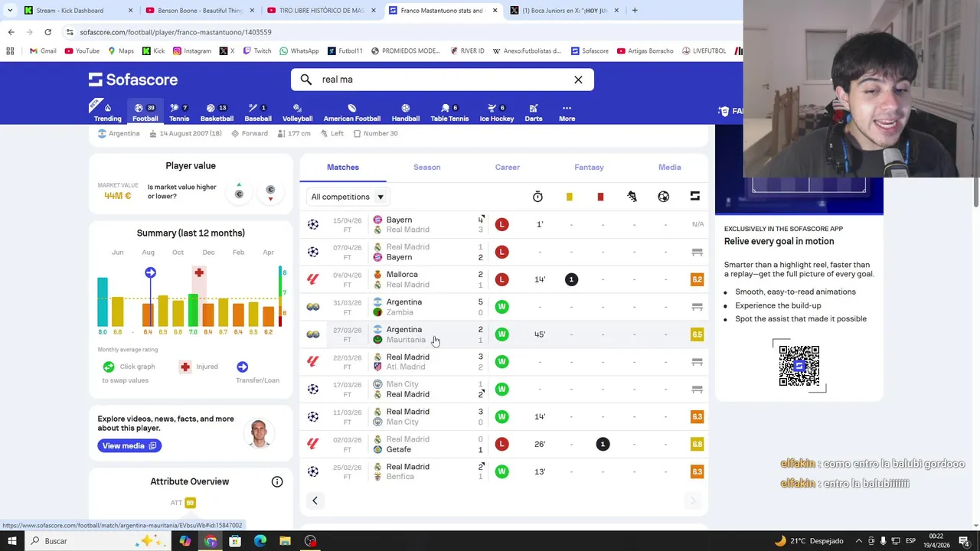Viewport: 980px width, 551px height.
Task: Click the yellow card column icon
Action: coord(569,197)
